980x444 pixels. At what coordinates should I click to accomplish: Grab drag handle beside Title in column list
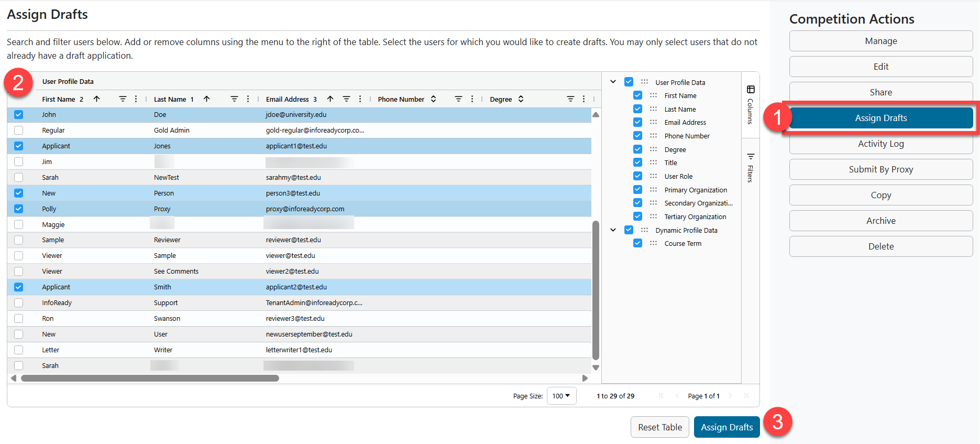tap(653, 163)
